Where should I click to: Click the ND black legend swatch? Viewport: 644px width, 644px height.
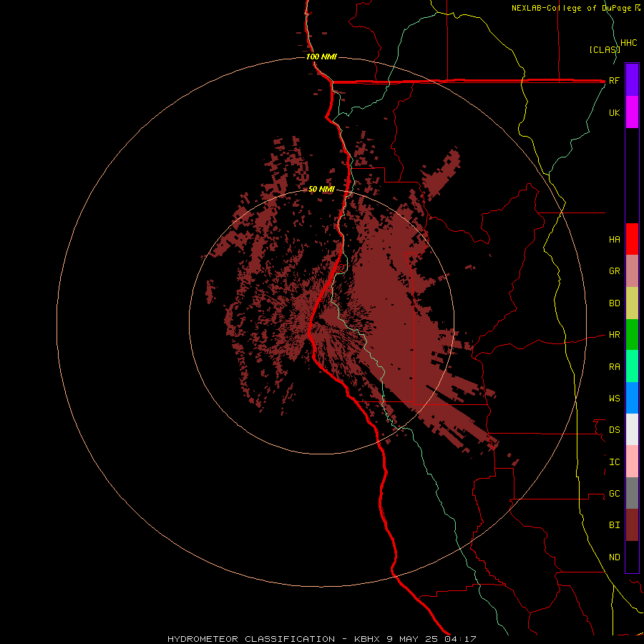coord(632,557)
